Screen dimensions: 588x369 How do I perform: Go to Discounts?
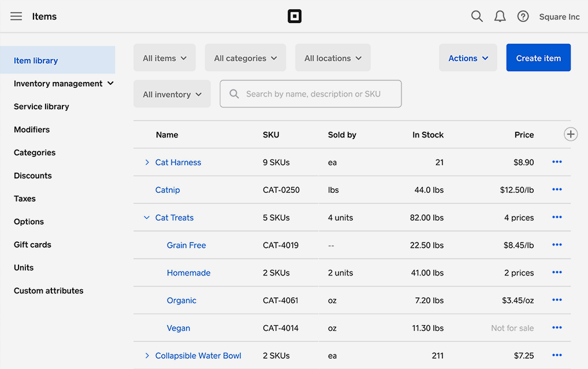pyautogui.click(x=33, y=176)
